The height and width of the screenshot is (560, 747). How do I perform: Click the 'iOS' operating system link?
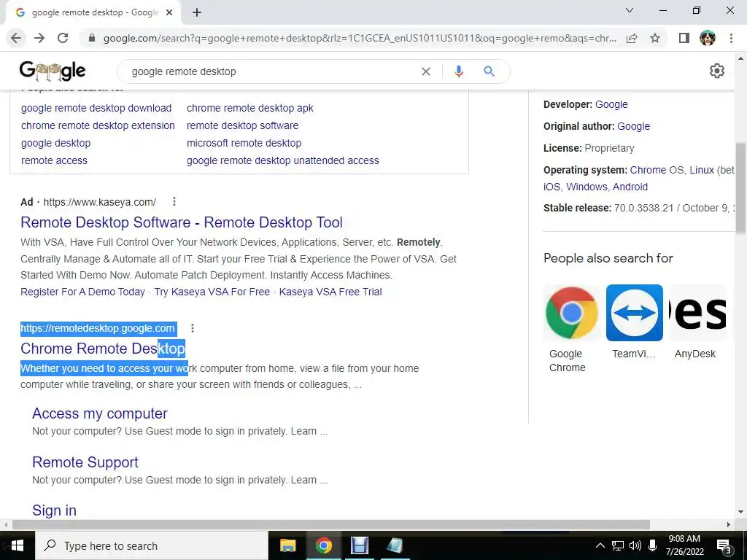pos(551,187)
